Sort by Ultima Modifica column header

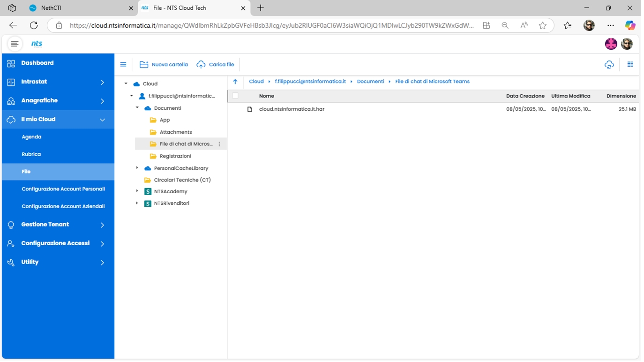click(x=571, y=96)
